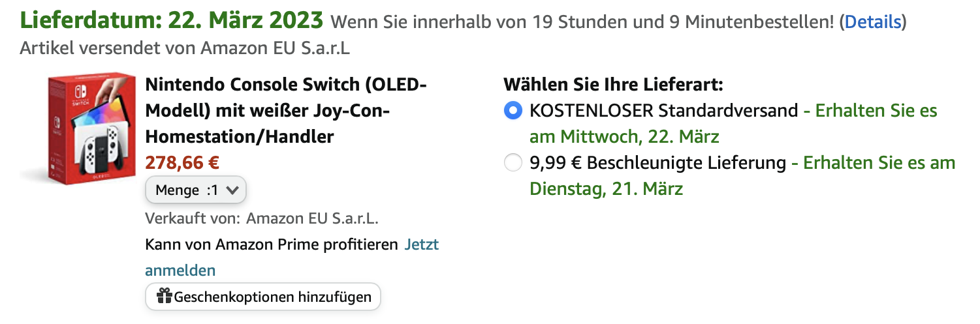This screenshot has width=980, height=324.
Task: Click the Dienstag, 21. März delivery estimate
Action: point(606,189)
